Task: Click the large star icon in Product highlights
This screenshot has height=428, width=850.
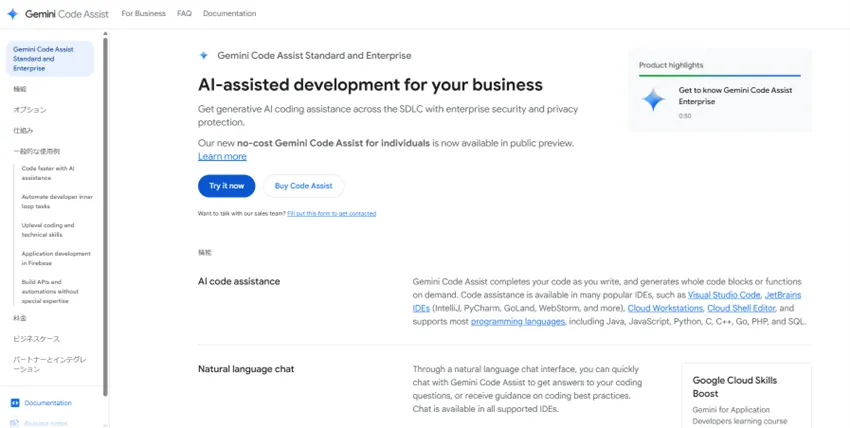Action: coord(653,100)
